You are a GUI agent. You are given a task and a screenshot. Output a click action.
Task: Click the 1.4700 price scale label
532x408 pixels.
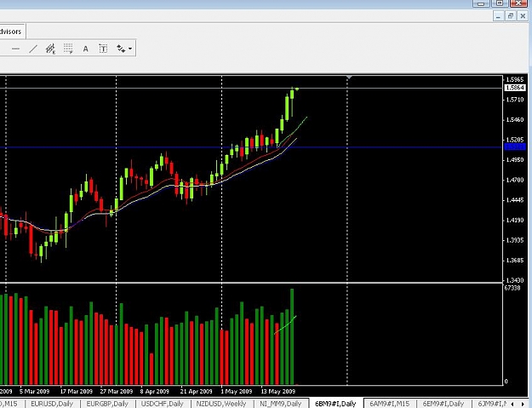click(515, 180)
